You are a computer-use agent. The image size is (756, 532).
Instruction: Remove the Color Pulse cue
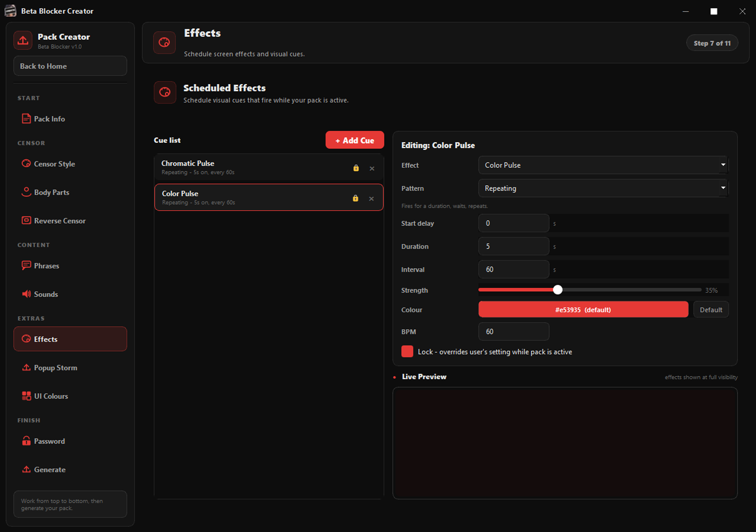coord(371,199)
